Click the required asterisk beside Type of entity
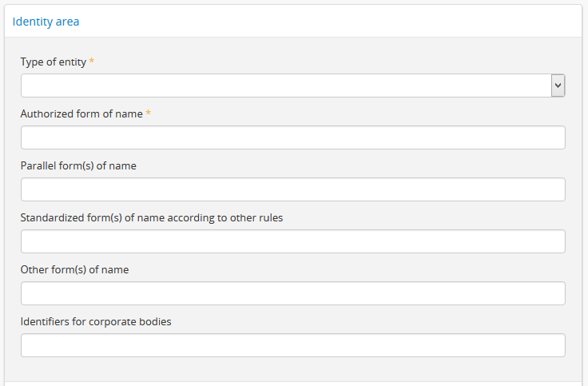 pyautogui.click(x=92, y=62)
